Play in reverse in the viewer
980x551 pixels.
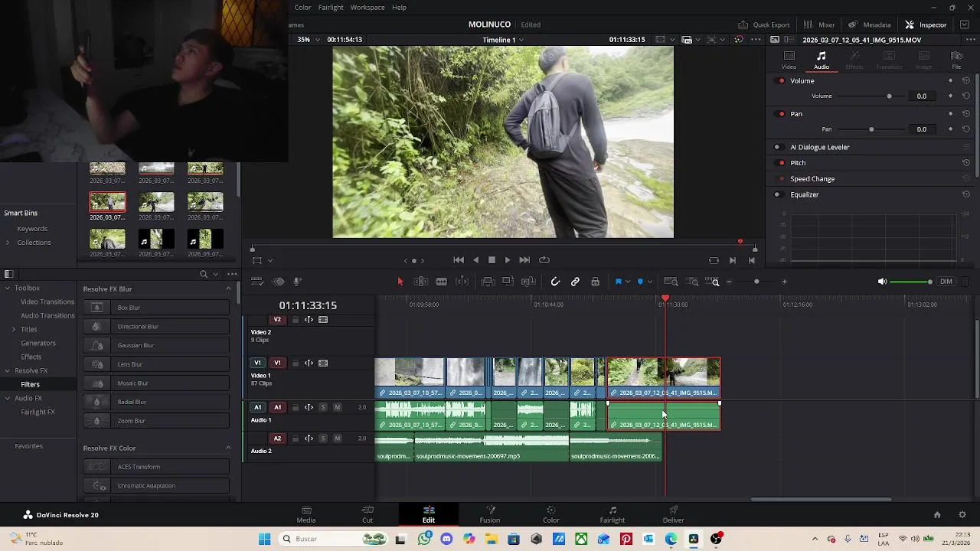(475, 260)
